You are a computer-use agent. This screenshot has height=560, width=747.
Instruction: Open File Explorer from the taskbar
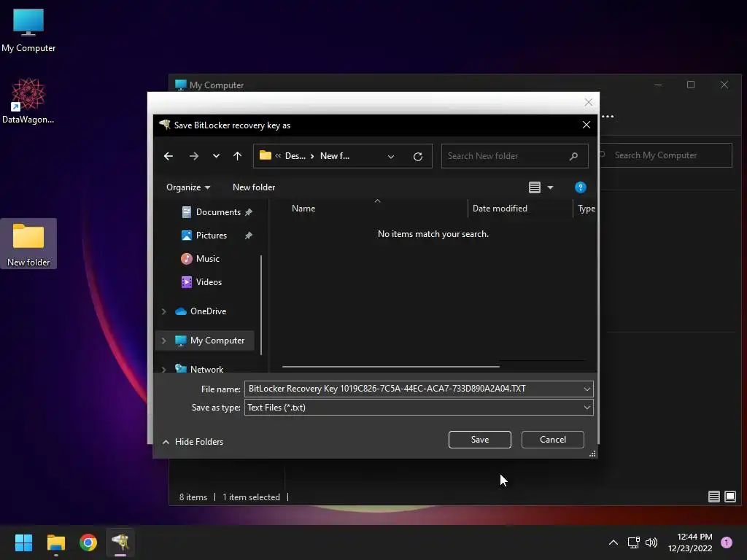pos(55,542)
